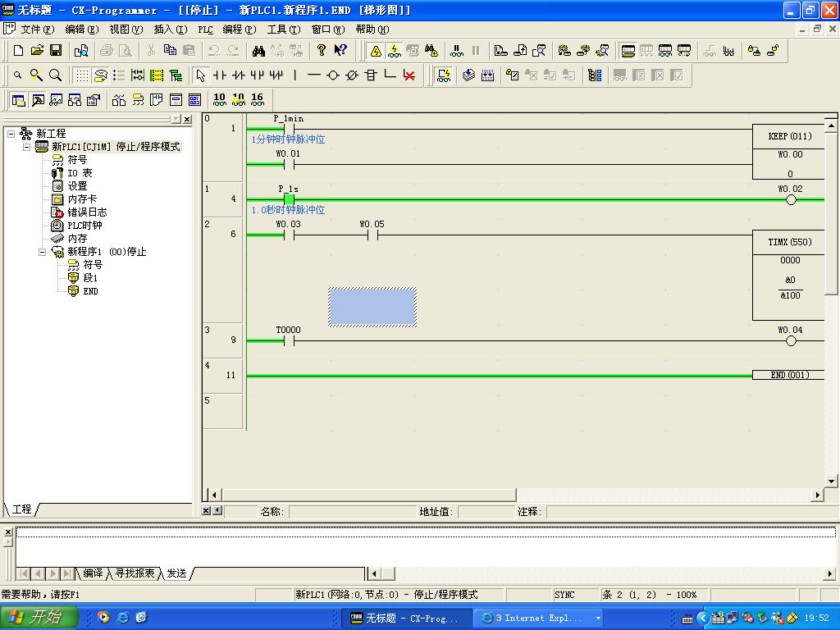Toggle the grid display button
This screenshot has width=840, height=630.
tap(81, 75)
